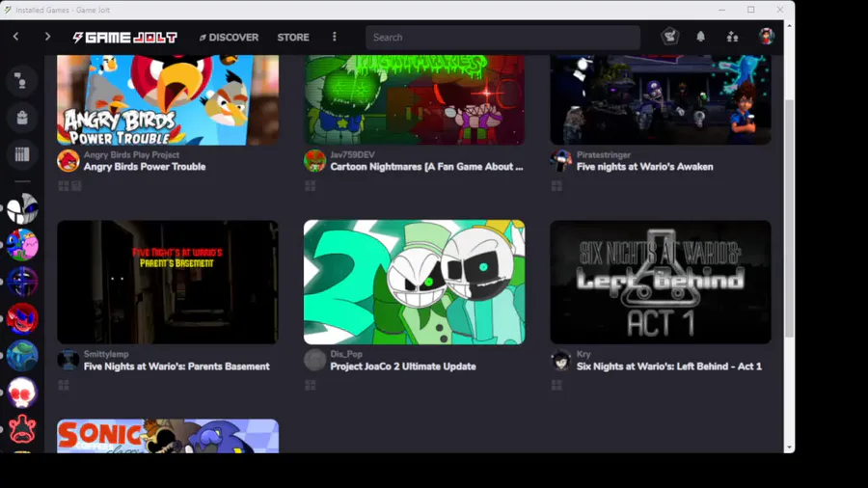The width and height of the screenshot is (868, 488).
Task: Click Windows icon under Parents Basement
Action: click(x=64, y=385)
